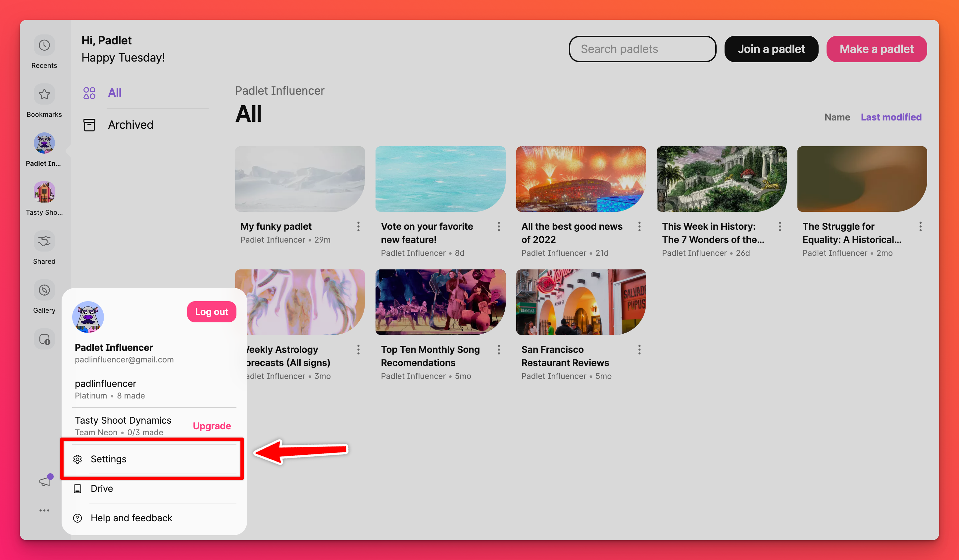This screenshot has width=959, height=560.
Task: Open Struggle for Equality brown thumbnail
Action: pyautogui.click(x=862, y=179)
